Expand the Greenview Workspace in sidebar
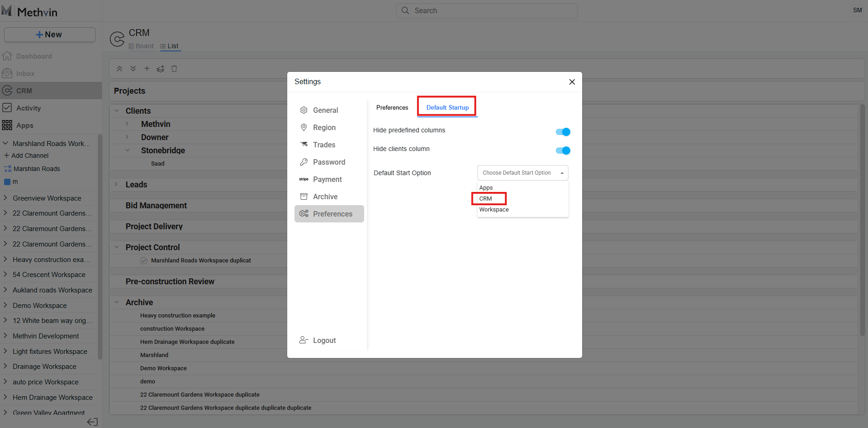This screenshot has width=868, height=428. click(x=5, y=198)
